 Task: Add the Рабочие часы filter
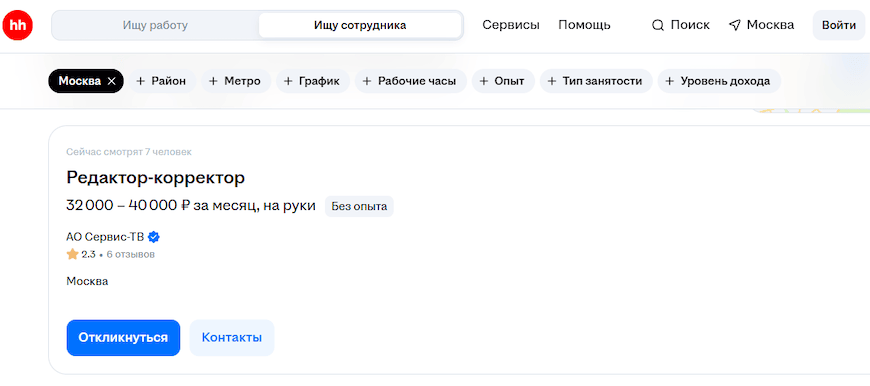click(x=411, y=82)
